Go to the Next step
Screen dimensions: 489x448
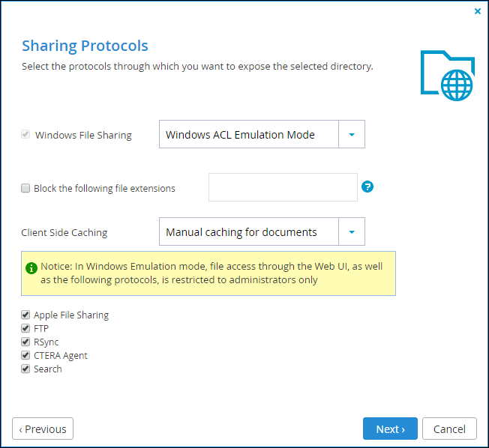(390, 429)
